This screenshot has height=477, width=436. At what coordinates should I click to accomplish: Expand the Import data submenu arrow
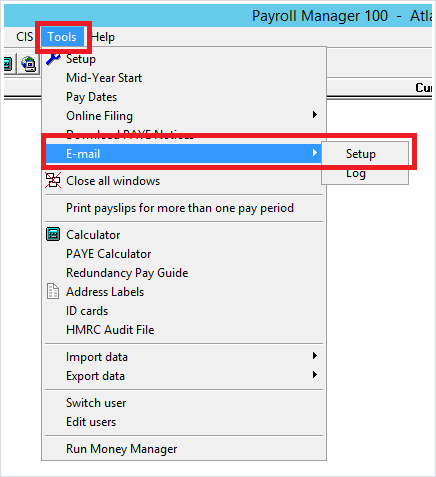314,356
